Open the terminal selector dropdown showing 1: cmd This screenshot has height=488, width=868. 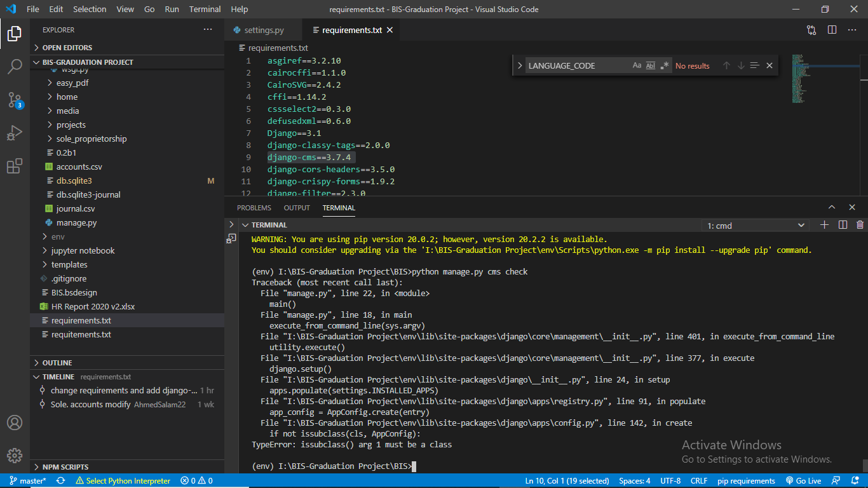coord(756,224)
